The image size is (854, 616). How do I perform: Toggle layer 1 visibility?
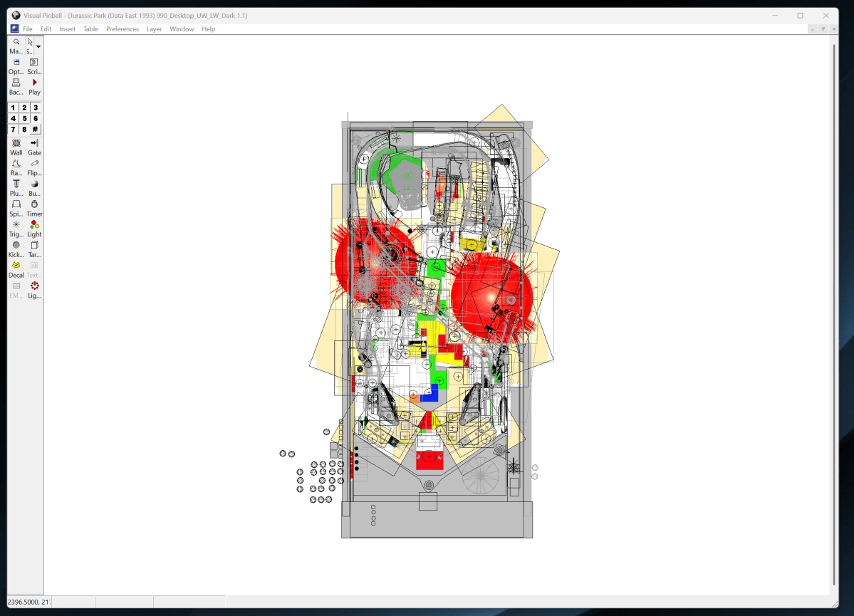(13, 108)
